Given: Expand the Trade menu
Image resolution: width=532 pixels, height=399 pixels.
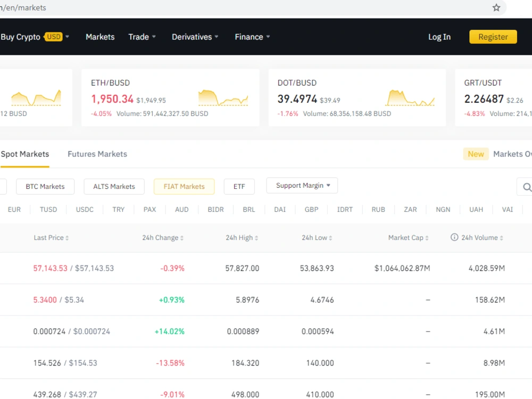Looking at the screenshot, I should (142, 37).
